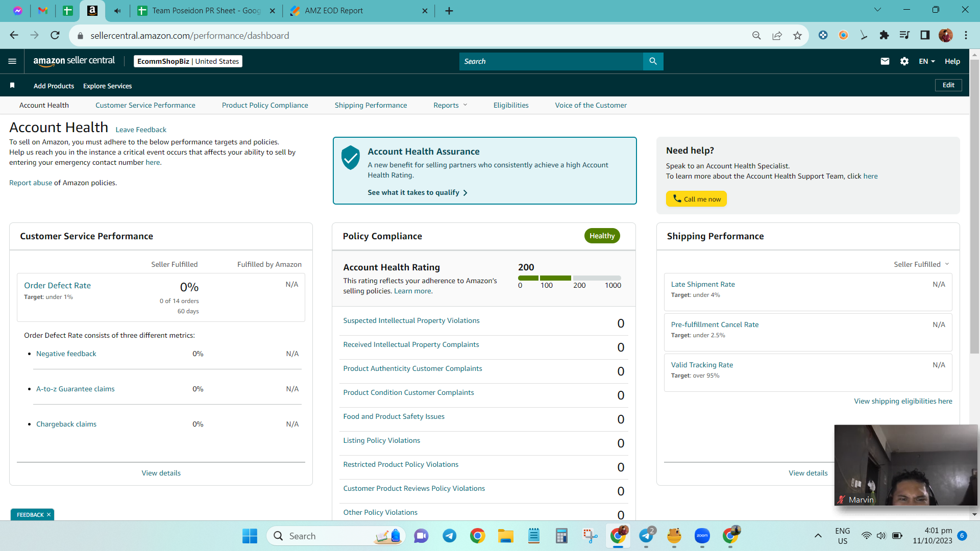Click the Seller Central search field
Viewport: 980px width, 551px height.
(x=551, y=61)
